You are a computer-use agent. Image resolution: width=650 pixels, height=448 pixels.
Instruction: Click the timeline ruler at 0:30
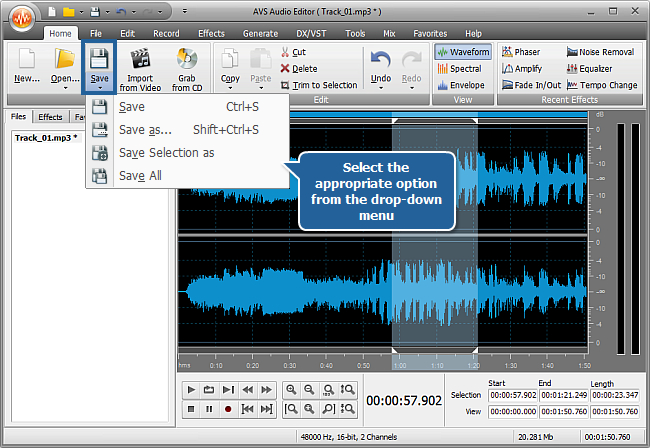point(289,366)
